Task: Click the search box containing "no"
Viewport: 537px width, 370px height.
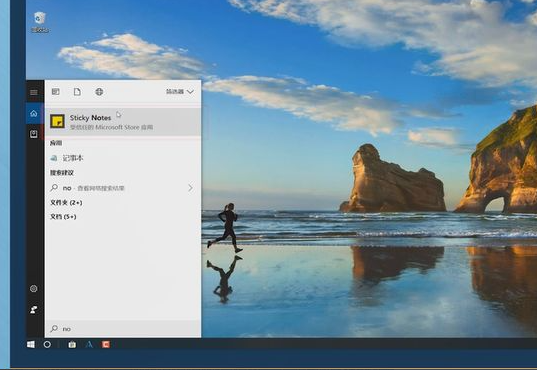Action: [123, 329]
